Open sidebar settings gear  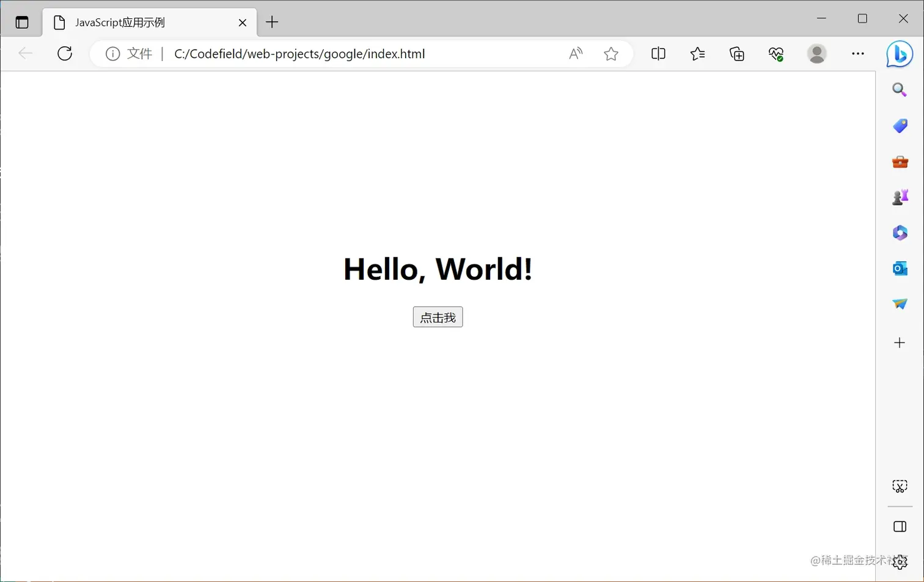(900, 561)
